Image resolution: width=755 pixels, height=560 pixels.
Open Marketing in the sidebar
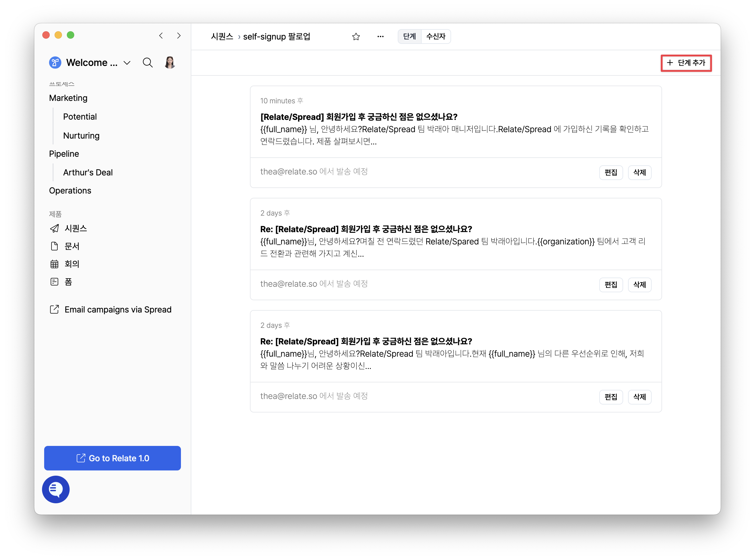(68, 98)
